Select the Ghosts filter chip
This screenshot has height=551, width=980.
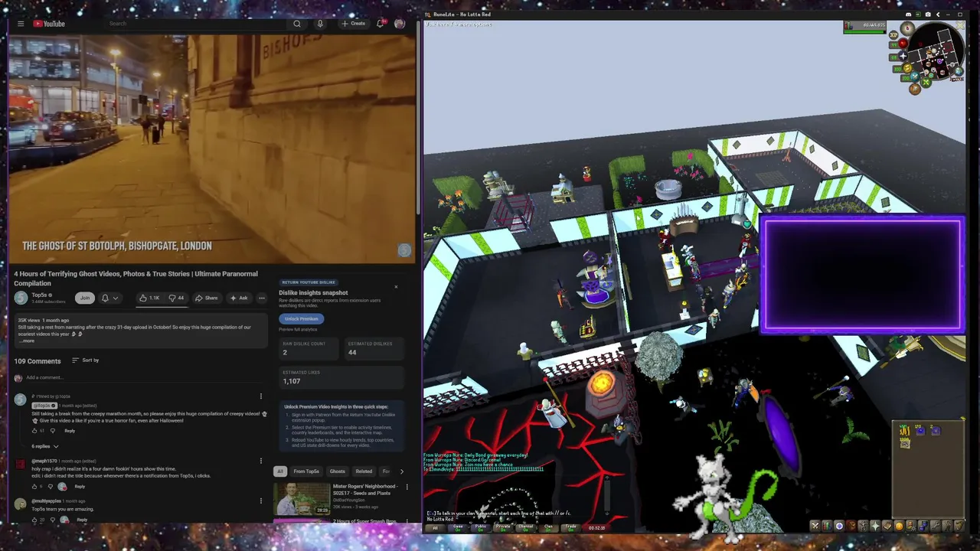pos(338,471)
